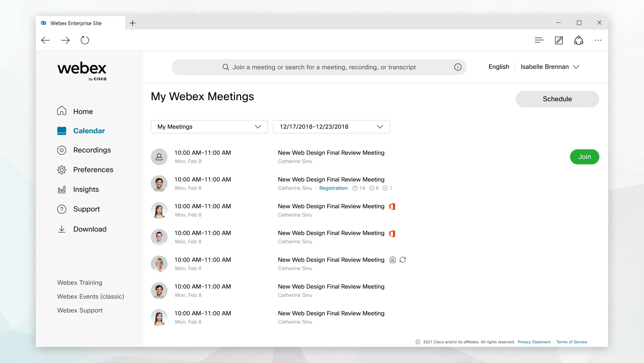Go to Recordings in the sidebar
The height and width of the screenshot is (363, 644).
coord(92,150)
